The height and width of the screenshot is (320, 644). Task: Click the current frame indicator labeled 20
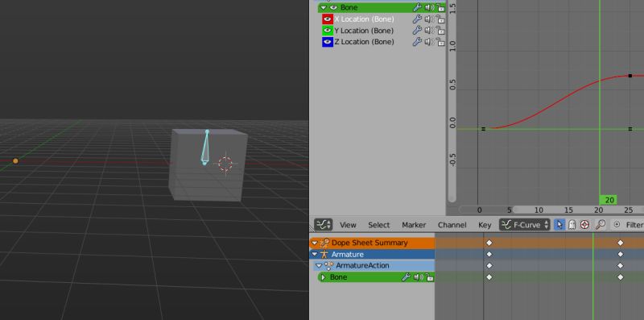click(x=609, y=200)
